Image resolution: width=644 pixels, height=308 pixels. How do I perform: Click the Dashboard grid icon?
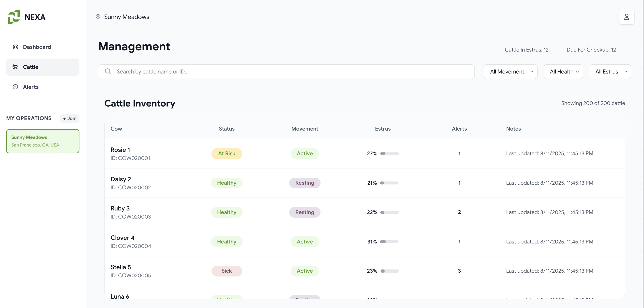click(x=15, y=47)
